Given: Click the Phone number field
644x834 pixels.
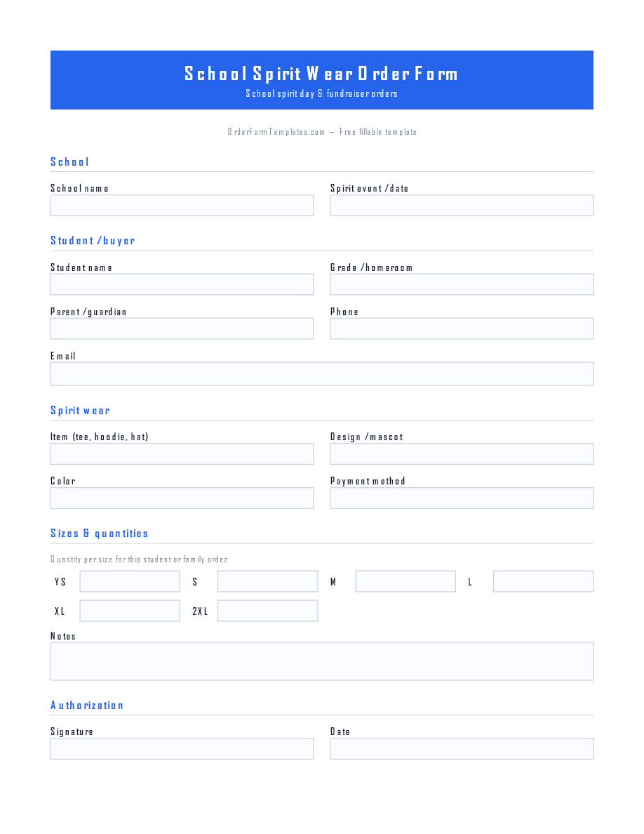Looking at the screenshot, I should [461, 329].
